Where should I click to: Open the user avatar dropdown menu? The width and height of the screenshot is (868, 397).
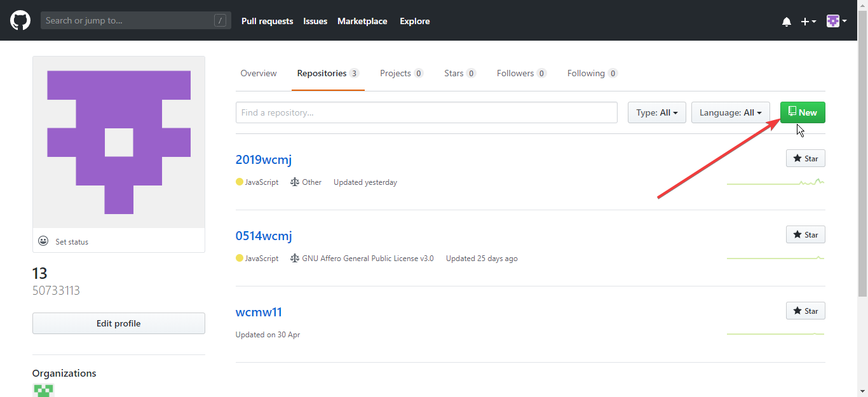pyautogui.click(x=836, y=22)
